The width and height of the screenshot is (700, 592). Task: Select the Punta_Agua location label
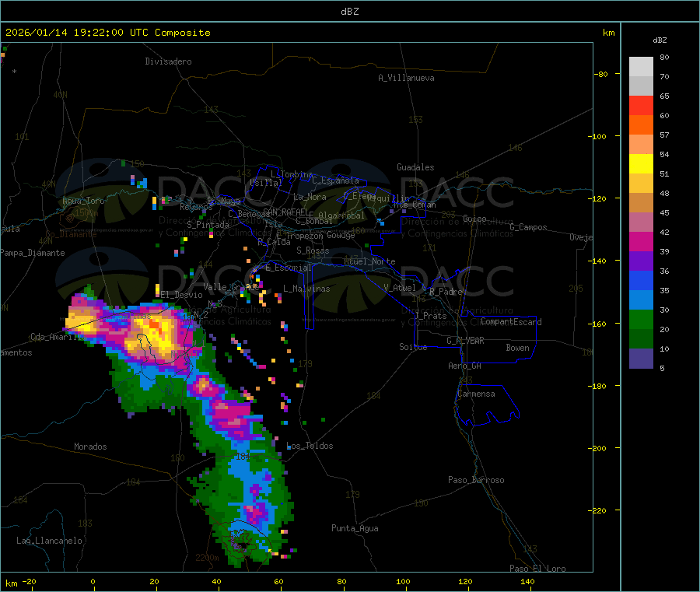click(x=355, y=528)
